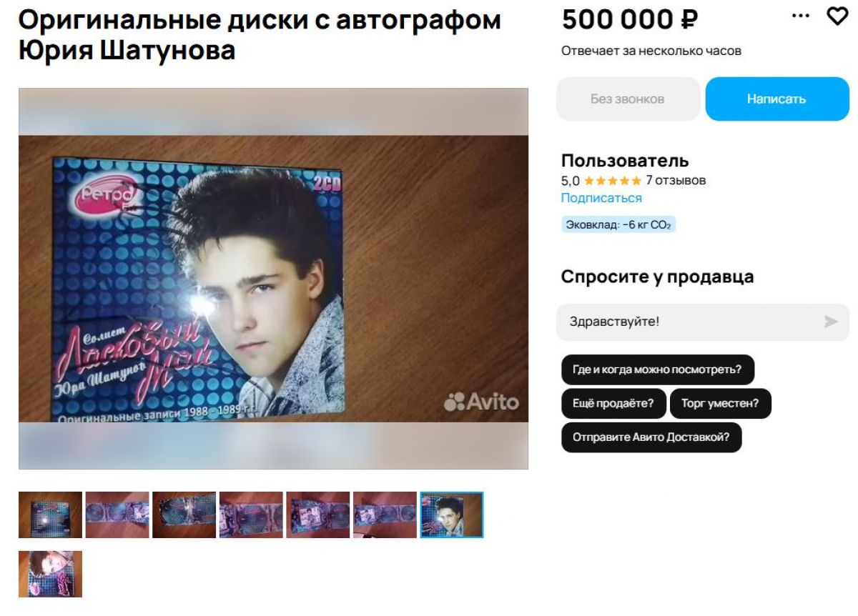Choose 'Где и когда можно посмотреть?' quick question
This screenshot has width=858, height=616.
point(657,369)
